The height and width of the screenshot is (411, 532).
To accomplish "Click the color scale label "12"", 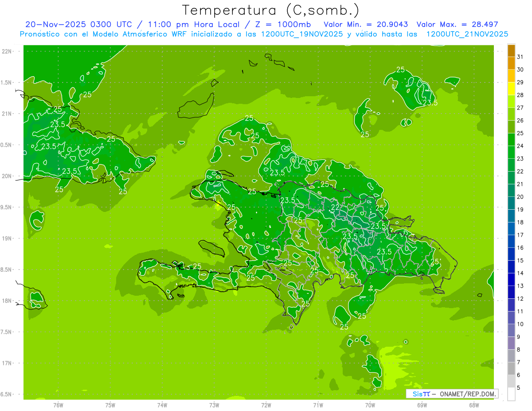I will point(520,299).
